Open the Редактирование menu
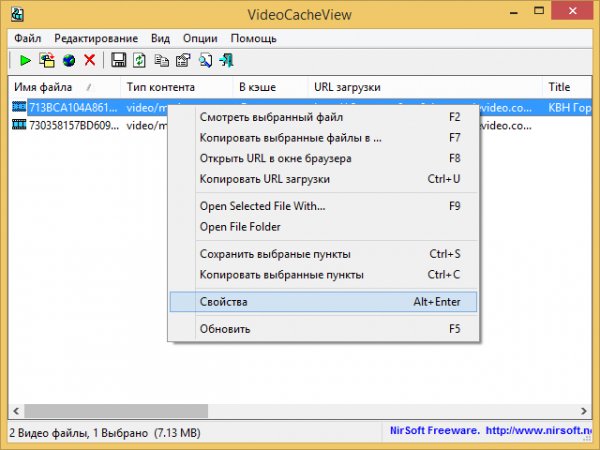This screenshot has height=450, width=600. (96, 38)
